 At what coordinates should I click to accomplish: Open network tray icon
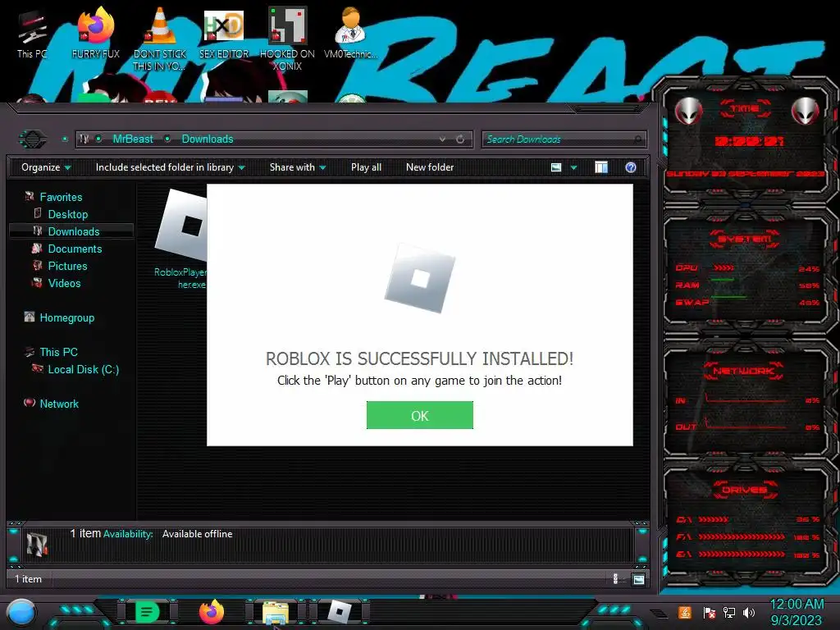[x=729, y=612]
